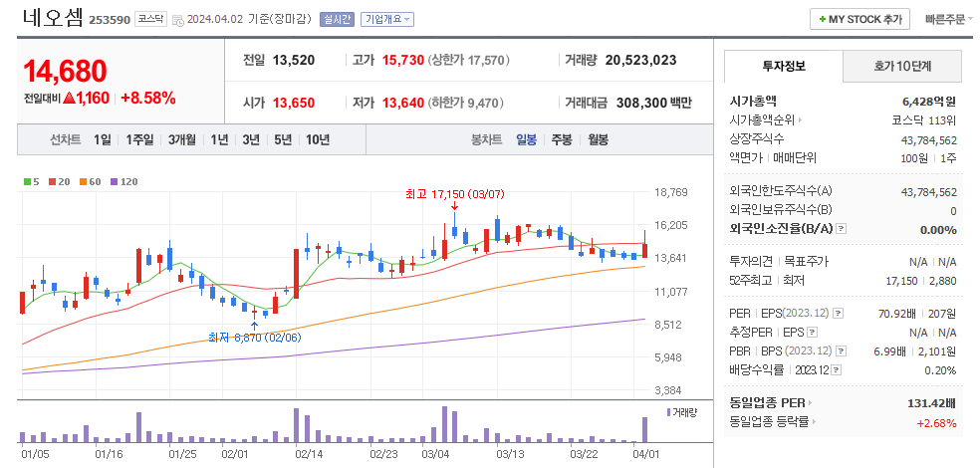
Task: Click the help icon next to 배당수익률 2023.12
Action: 837,370
